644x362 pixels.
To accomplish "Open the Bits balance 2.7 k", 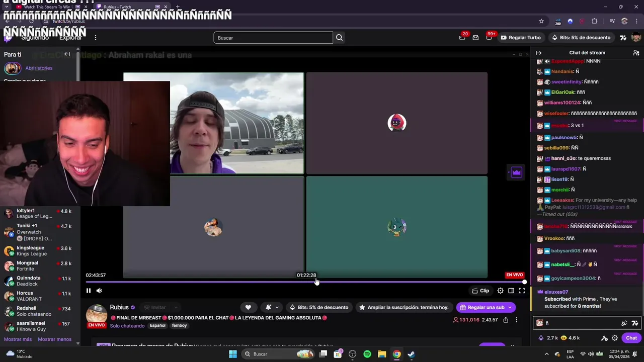I will 548,338.
